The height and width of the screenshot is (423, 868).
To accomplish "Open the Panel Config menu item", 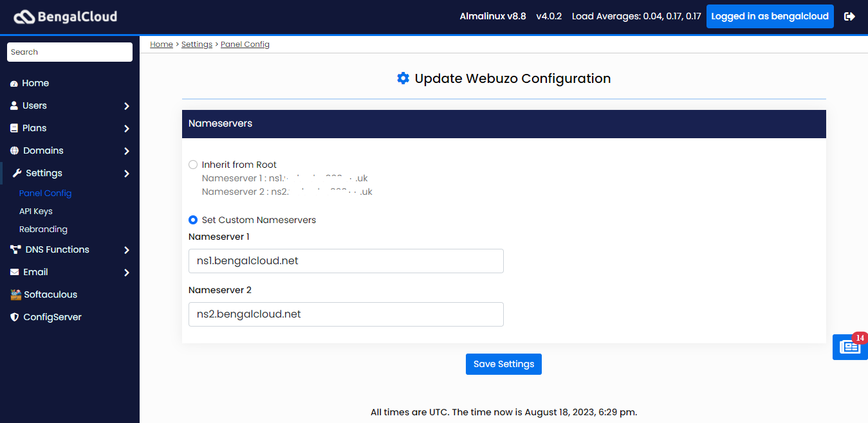I will [45, 193].
